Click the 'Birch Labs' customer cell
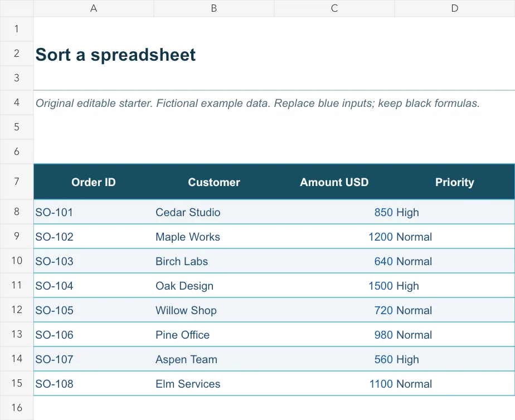 (214, 261)
